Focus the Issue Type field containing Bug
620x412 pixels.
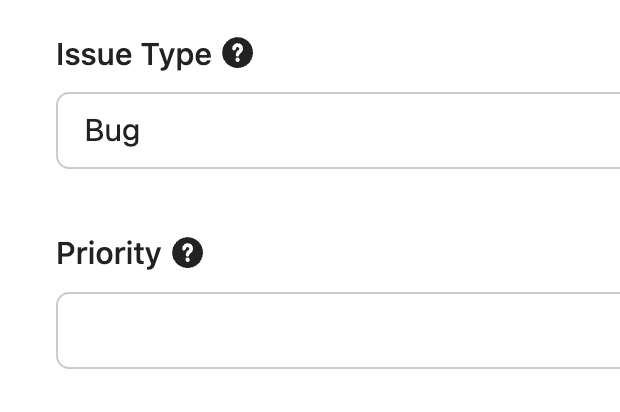(338, 130)
